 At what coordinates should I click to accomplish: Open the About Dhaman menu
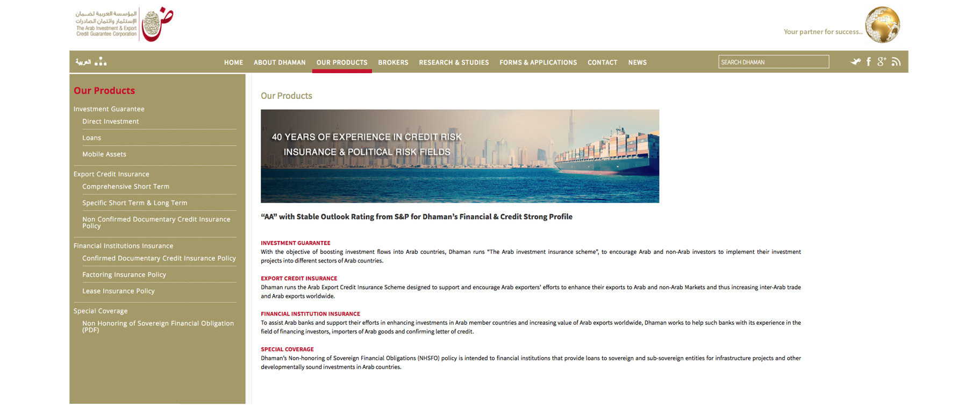coord(280,62)
